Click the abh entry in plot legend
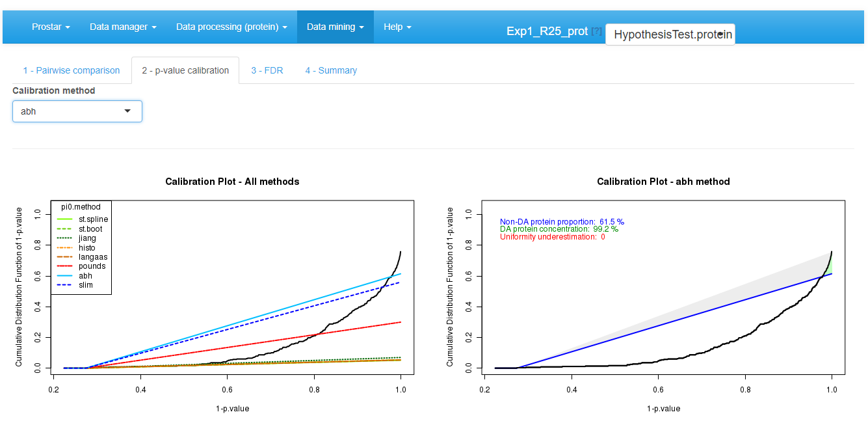868x425 pixels. [85, 275]
